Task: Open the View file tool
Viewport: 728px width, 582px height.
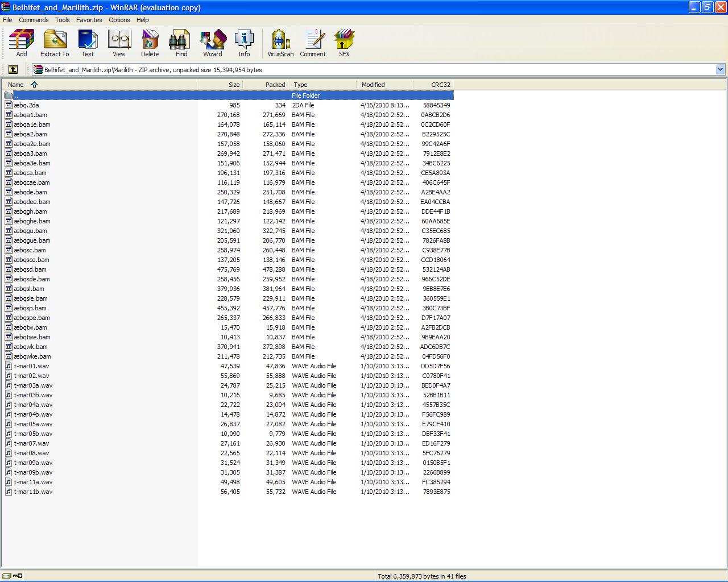Action: 119,43
